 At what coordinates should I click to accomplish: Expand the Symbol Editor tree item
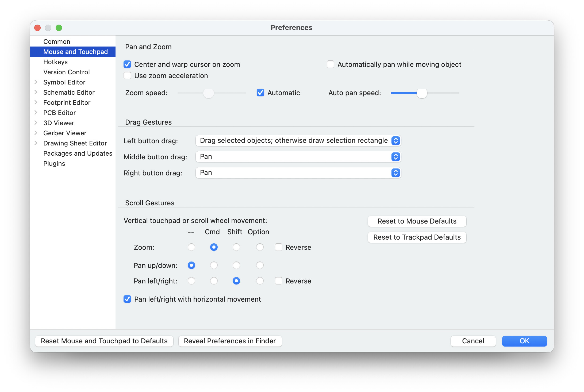pos(36,82)
